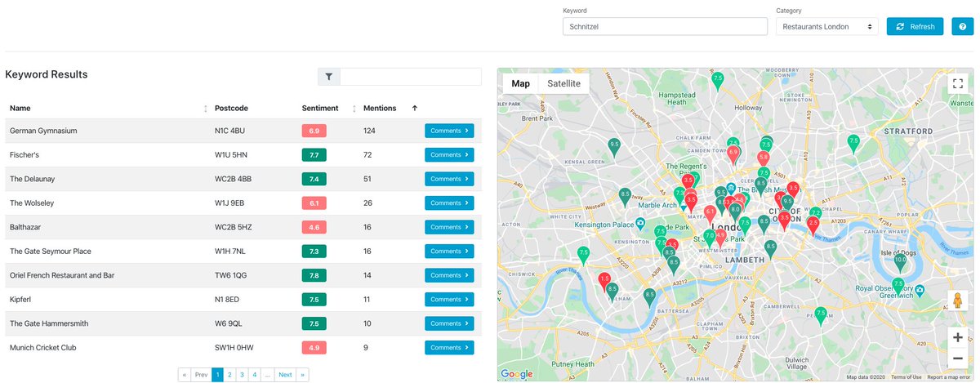Select the 8.5 marker near Westway
The image size is (980, 383).
[x=625, y=197]
